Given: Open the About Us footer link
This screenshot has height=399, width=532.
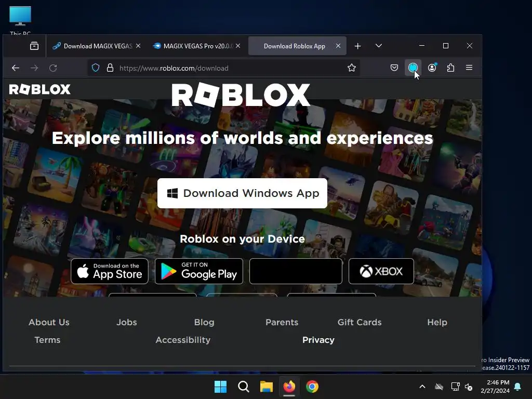Looking at the screenshot, I should coord(49,322).
